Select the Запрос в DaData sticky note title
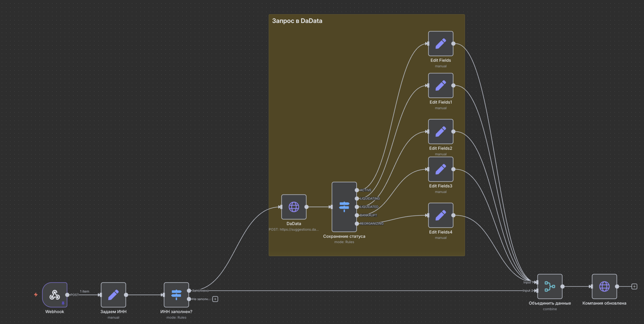644x324 pixels. pos(297,21)
